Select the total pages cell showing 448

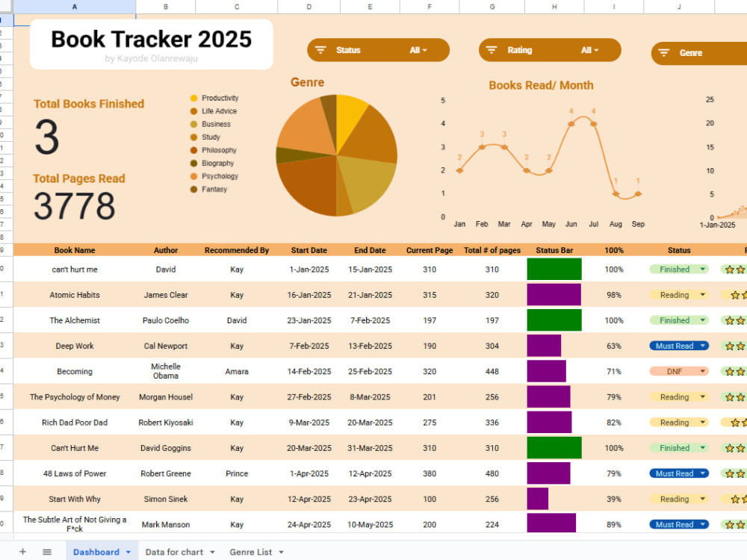click(x=492, y=371)
